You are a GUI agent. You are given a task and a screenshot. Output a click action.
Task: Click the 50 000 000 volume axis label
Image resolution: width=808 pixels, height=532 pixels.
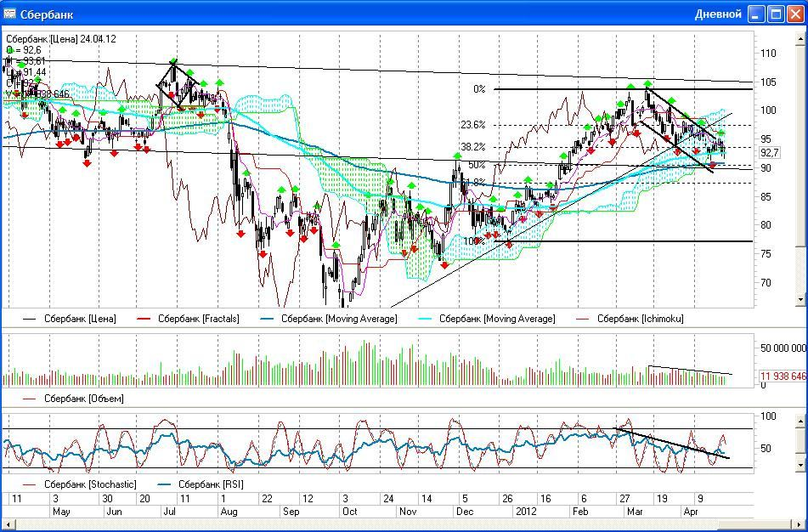point(783,348)
